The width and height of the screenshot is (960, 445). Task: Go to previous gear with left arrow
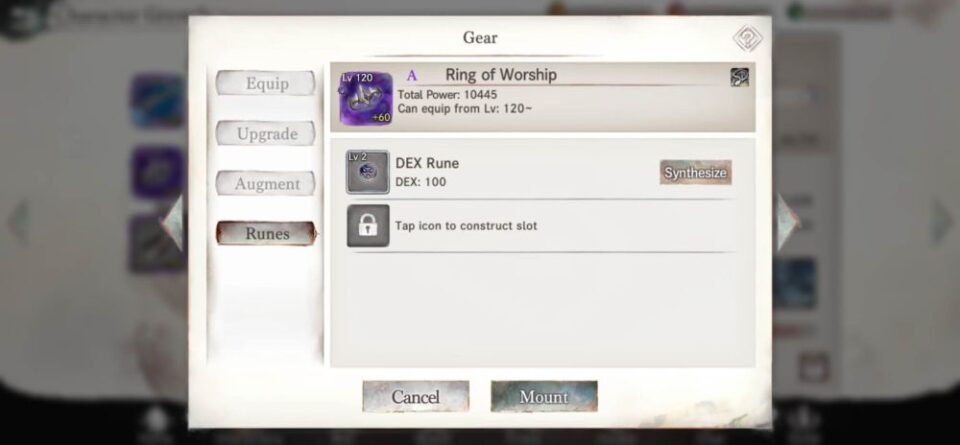click(173, 222)
